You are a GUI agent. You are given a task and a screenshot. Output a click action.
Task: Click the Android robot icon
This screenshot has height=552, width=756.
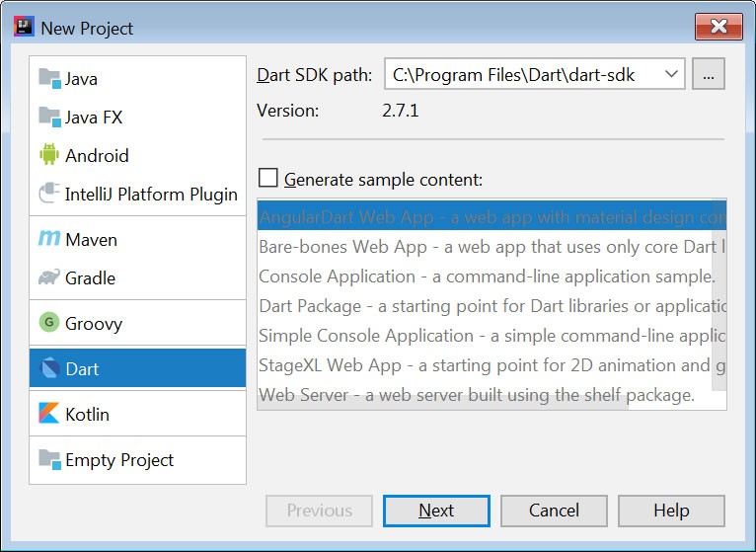coord(49,156)
